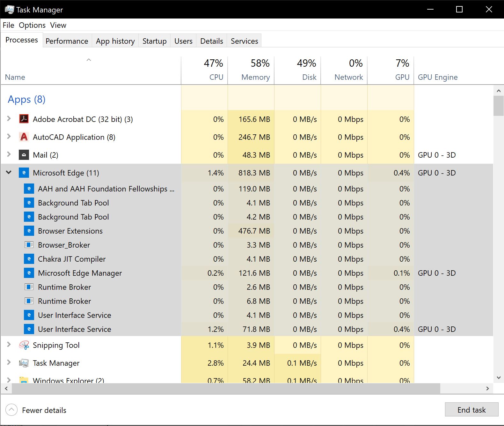The image size is (504, 426).
Task: Click the Microsoft Edge group icon
Action: click(x=24, y=173)
